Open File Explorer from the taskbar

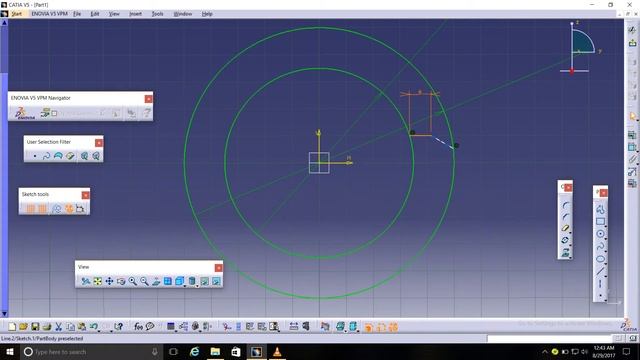[215, 351]
